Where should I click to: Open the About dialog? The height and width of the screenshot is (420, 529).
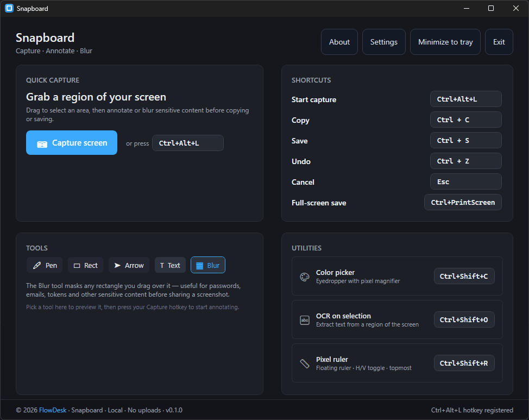339,41
